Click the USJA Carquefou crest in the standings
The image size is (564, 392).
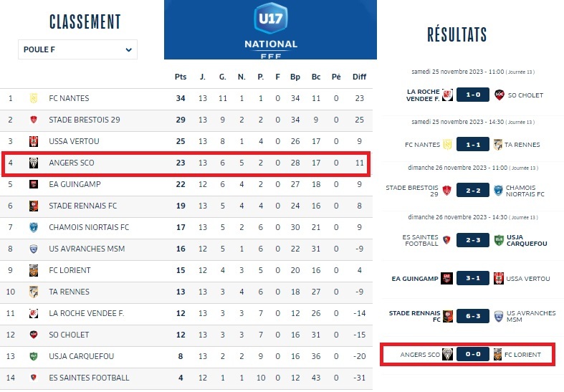[33, 356]
